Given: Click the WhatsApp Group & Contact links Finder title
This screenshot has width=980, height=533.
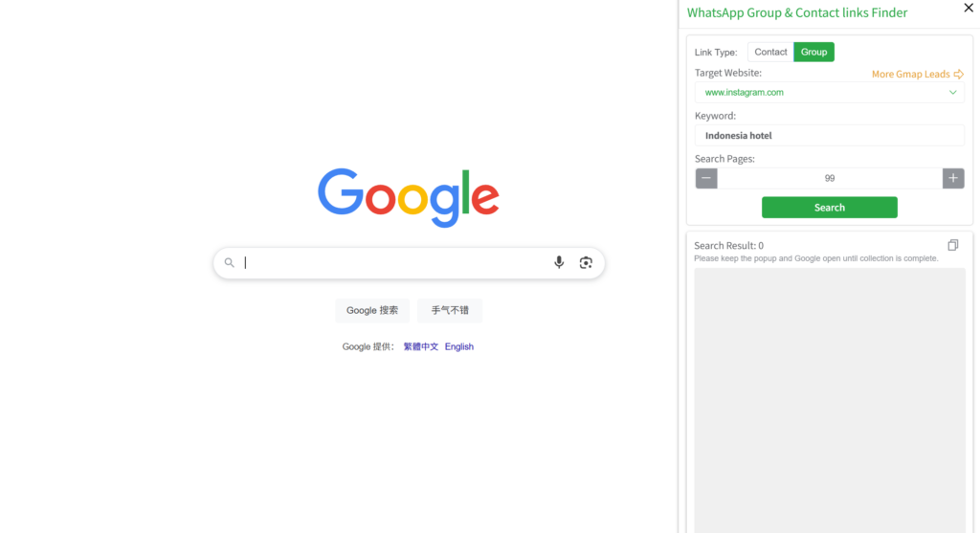Looking at the screenshot, I should click(x=797, y=12).
